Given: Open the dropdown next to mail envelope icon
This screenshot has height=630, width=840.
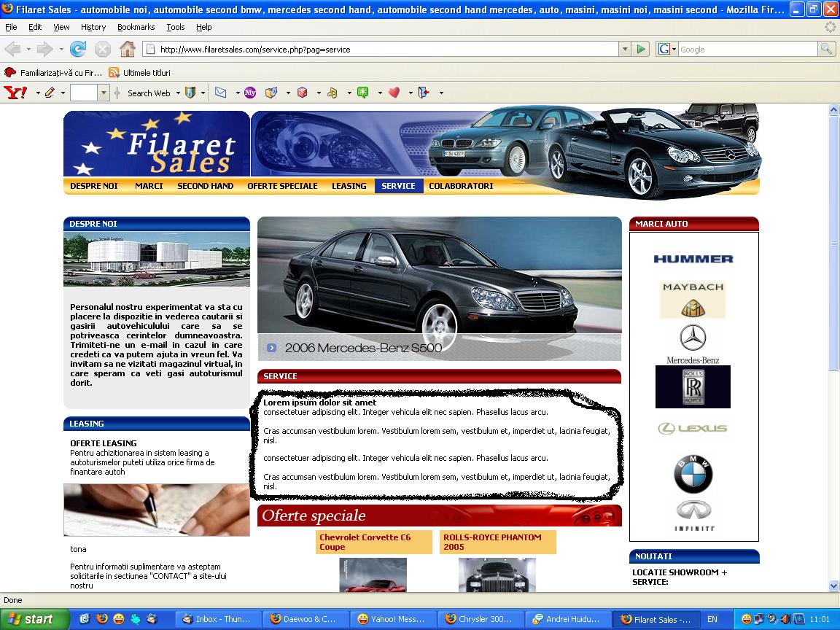Looking at the screenshot, I should click(237, 93).
